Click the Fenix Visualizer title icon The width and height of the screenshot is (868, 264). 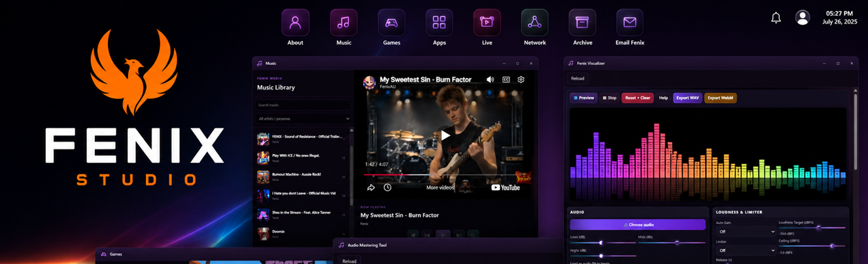click(x=571, y=64)
